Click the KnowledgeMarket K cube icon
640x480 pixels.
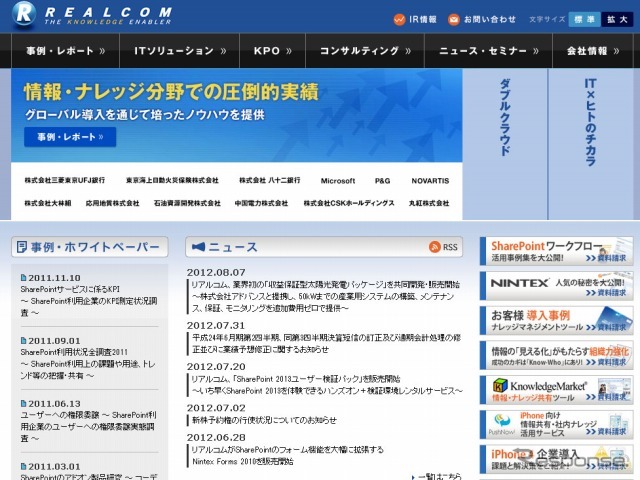pos(500,386)
